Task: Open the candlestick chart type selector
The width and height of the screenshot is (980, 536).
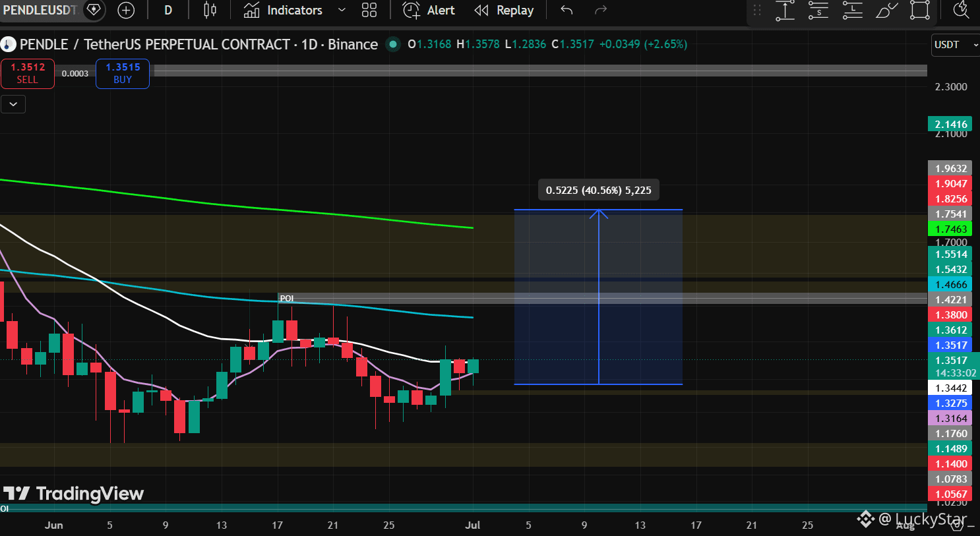Action: (210, 10)
